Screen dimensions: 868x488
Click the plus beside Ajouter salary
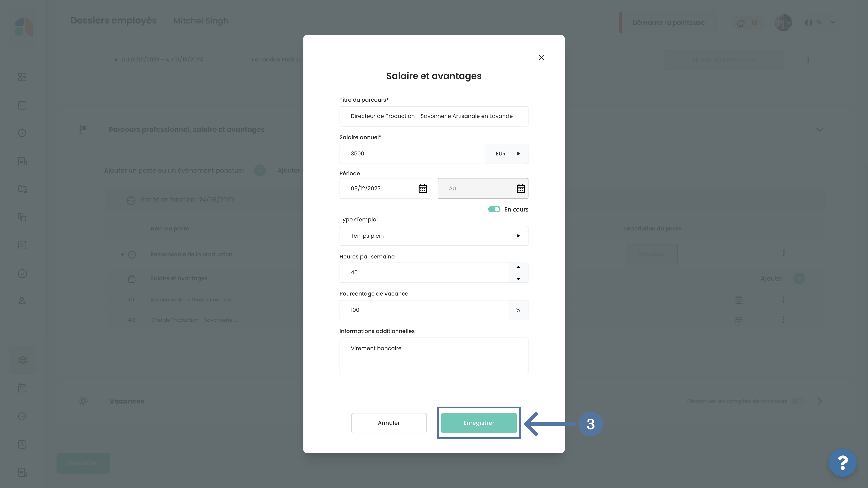(x=799, y=278)
